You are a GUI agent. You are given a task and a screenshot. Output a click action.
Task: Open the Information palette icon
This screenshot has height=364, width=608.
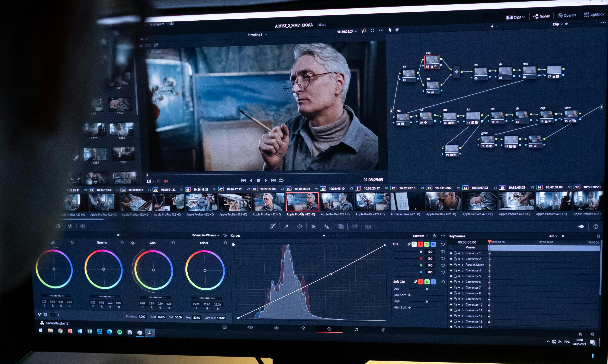596,226
